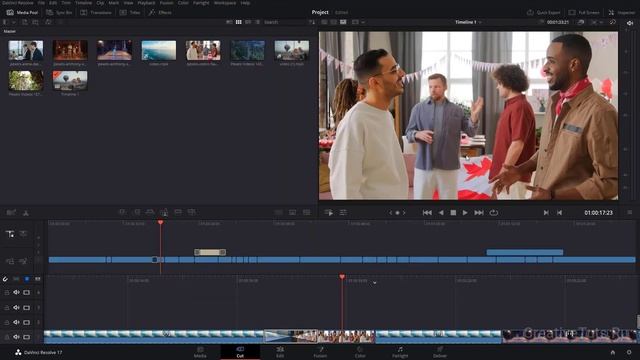The width and height of the screenshot is (640, 360).
Task: Select the Master bin label
Action: coord(10,31)
